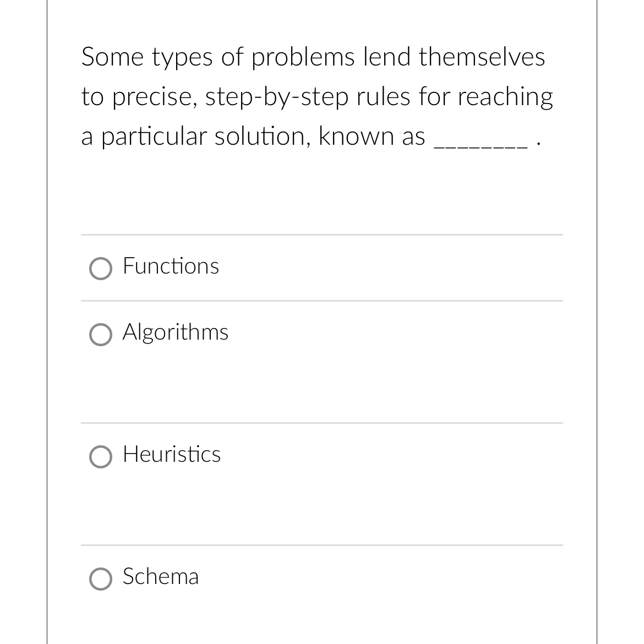644x644 pixels.
Task: Click the Heuristics answer label
Action: [171, 455]
